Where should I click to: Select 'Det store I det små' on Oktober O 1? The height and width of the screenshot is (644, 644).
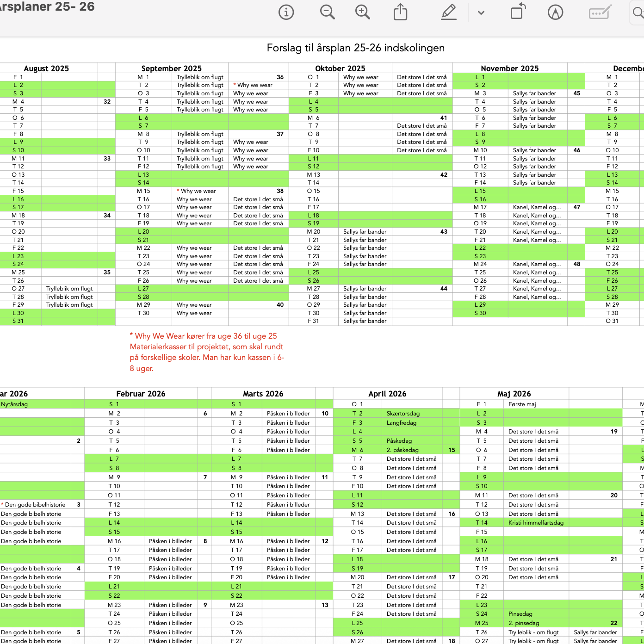[x=422, y=77]
